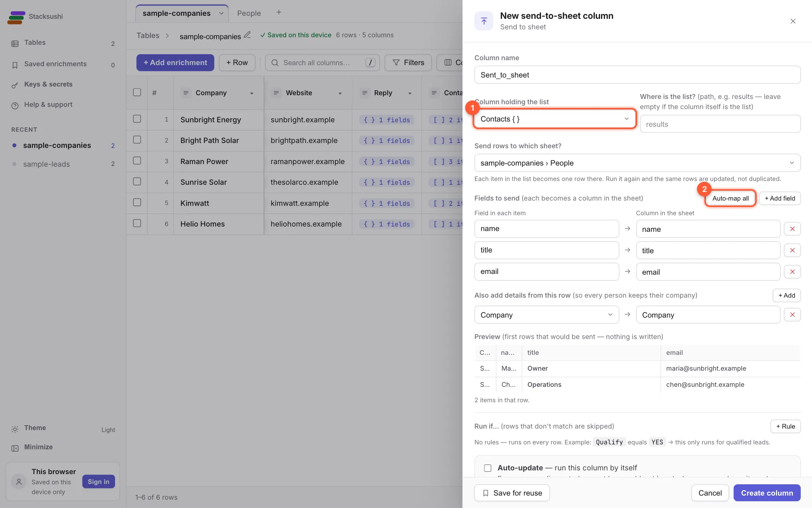Screen dimensions: 812x508
Task: Open the Company row detail dropdown
Action: 547,315
